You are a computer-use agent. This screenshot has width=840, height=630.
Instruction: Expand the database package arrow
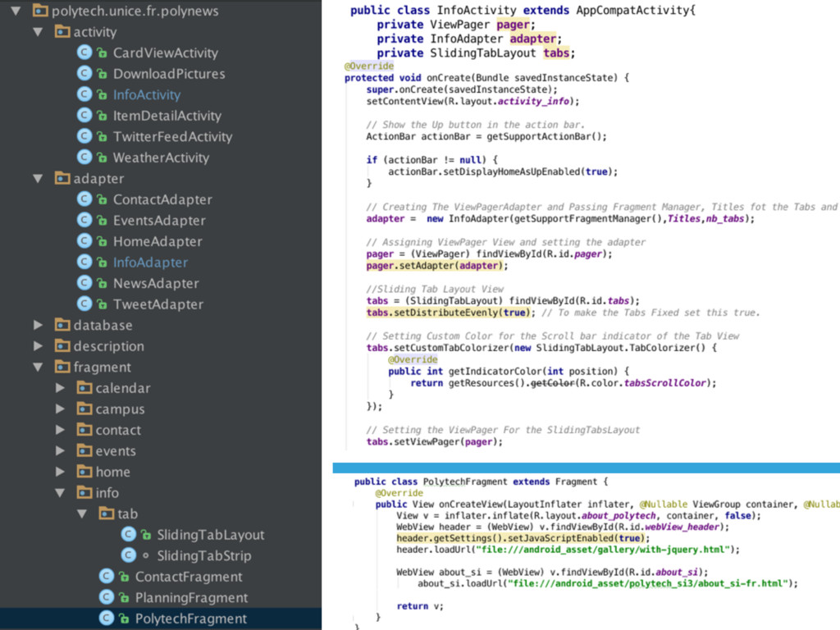tap(38, 325)
